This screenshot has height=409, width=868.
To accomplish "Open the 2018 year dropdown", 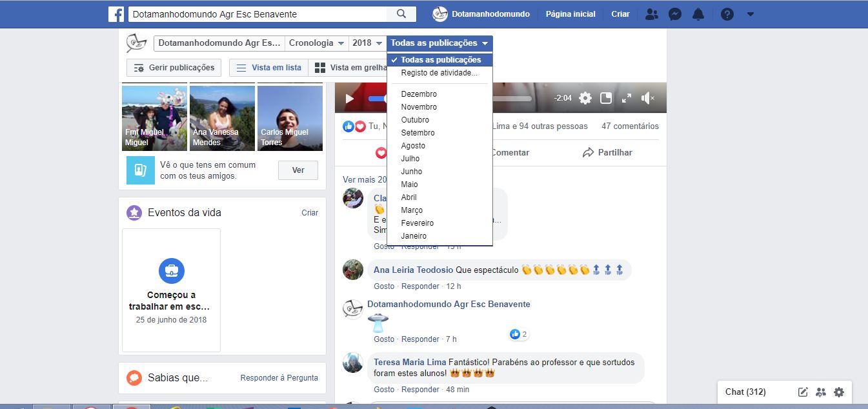I will click(x=367, y=43).
